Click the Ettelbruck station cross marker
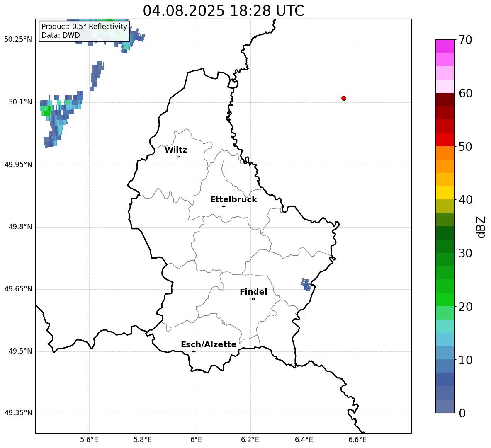This screenshot has width=491, height=448. (x=224, y=206)
